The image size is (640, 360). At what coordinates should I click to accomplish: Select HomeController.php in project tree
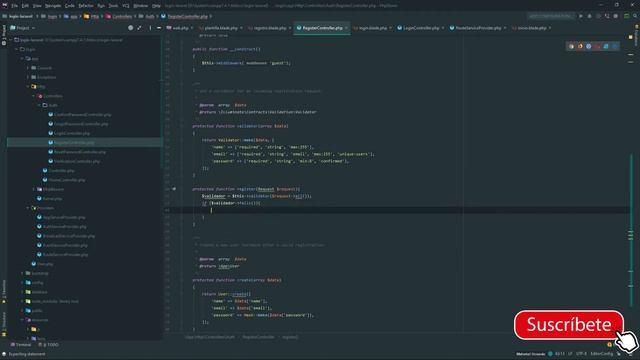click(x=64, y=180)
